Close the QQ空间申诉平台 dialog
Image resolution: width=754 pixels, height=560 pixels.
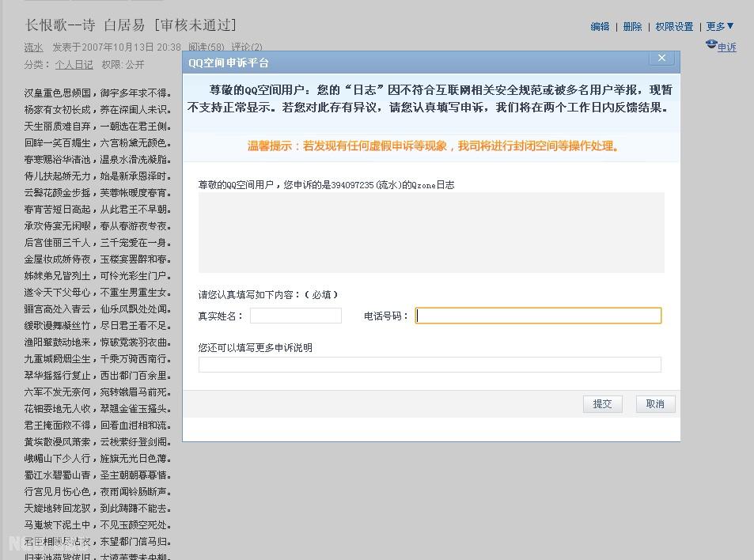[x=661, y=58]
